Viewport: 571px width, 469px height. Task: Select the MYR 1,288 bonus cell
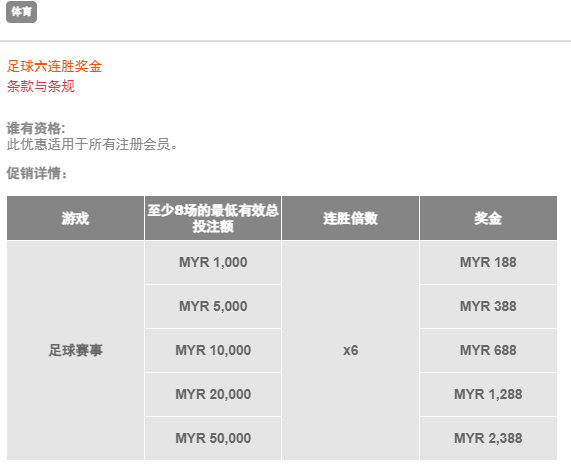(x=488, y=395)
